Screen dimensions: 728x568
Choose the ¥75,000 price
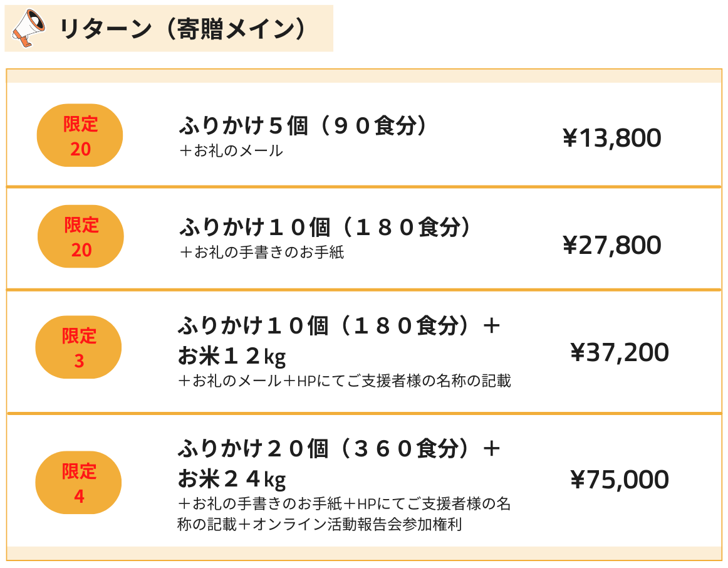(619, 480)
